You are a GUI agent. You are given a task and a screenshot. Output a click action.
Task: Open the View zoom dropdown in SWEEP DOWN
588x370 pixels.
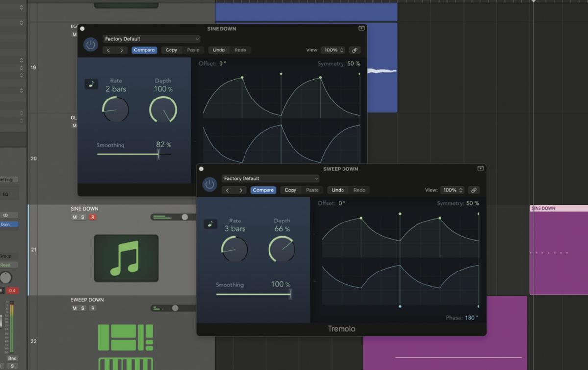451,190
